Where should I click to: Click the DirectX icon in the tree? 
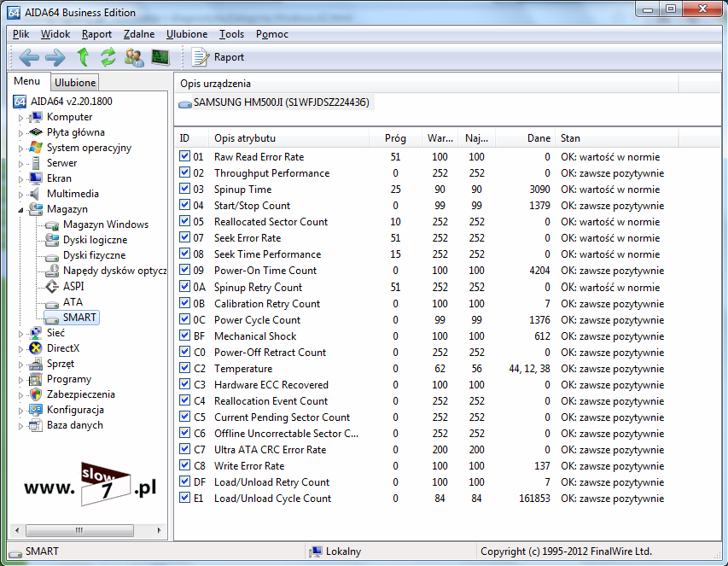point(35,348)
